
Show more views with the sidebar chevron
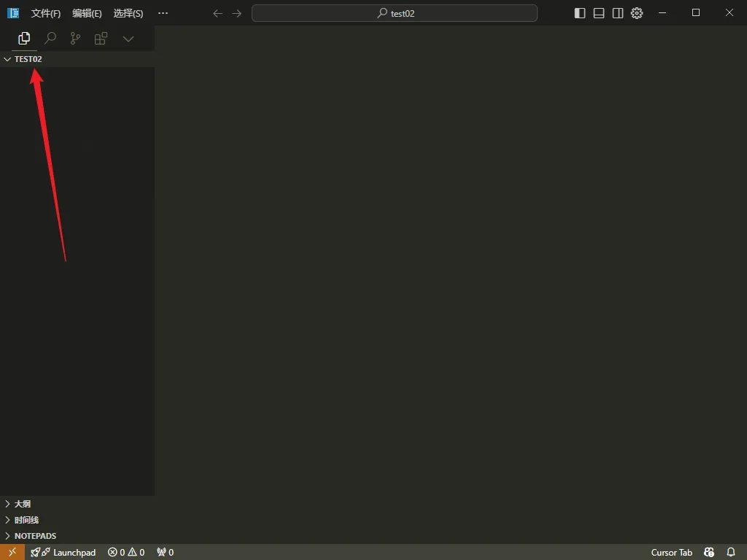[128, 39]
